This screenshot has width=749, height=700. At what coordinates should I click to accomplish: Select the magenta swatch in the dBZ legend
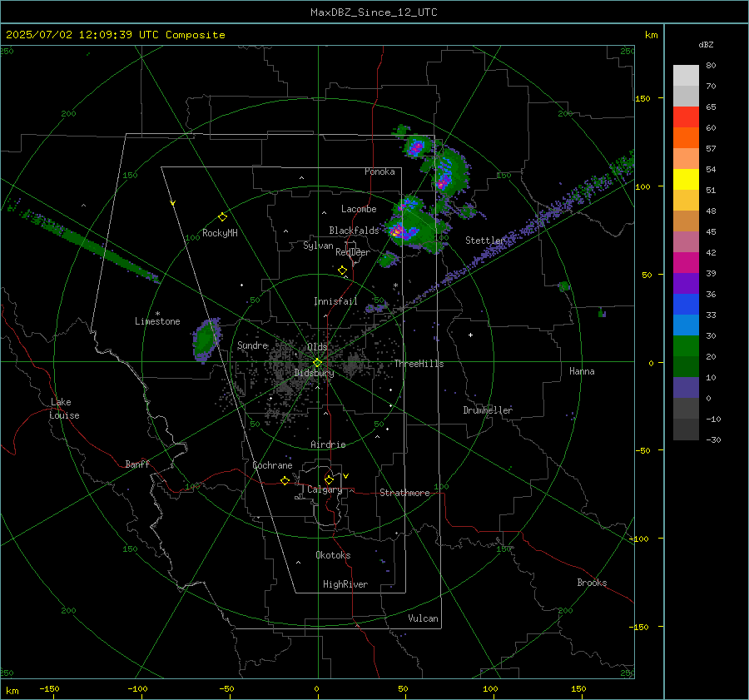[686, 263]
